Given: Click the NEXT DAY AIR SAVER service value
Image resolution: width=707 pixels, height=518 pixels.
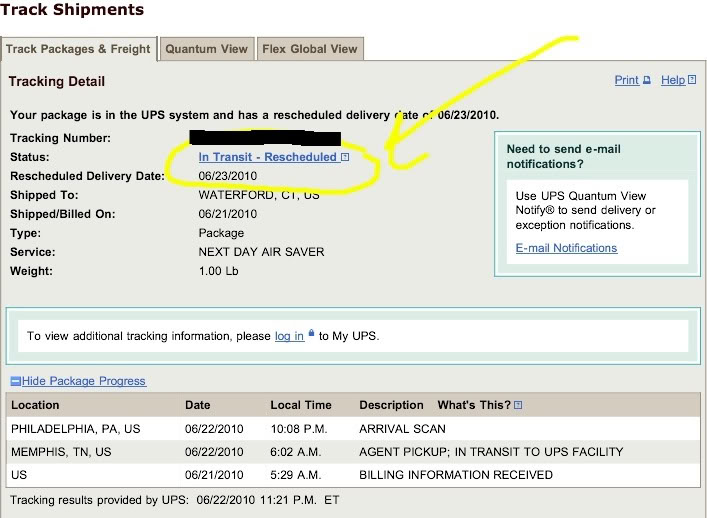Looking at the screenshot, I should coord(262,252).
